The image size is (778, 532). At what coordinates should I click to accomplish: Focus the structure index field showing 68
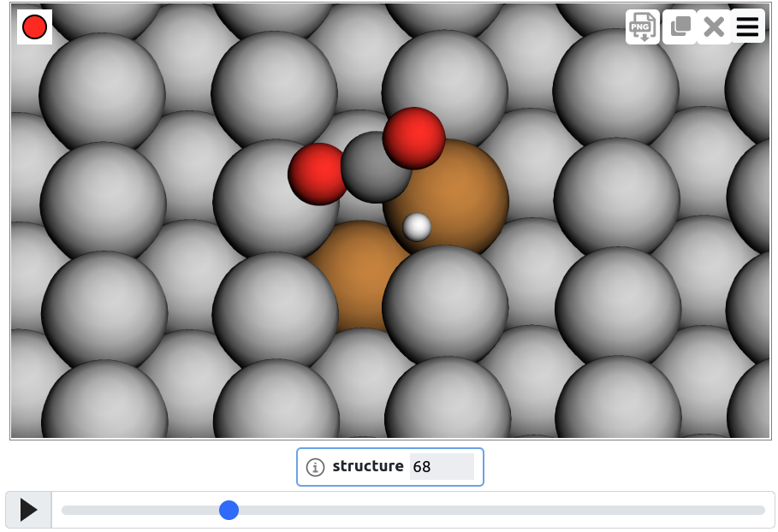441,467
